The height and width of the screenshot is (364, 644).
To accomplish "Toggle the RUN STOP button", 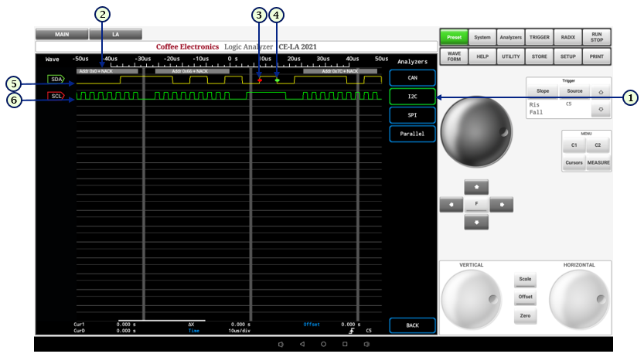I will [x=596, y=36].
